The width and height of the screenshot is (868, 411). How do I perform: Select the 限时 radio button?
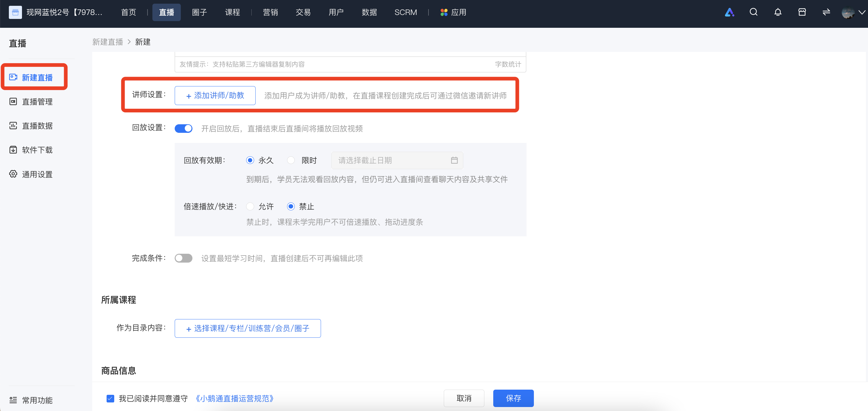290,160
